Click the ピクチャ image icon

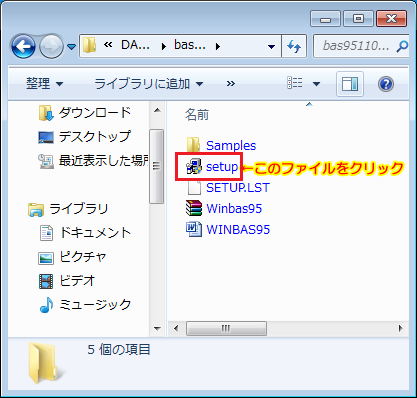click(x=46, y=258)
